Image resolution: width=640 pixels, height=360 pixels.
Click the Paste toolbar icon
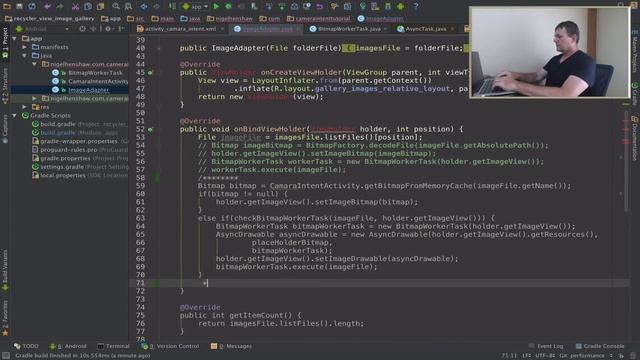tap(100, 6)
